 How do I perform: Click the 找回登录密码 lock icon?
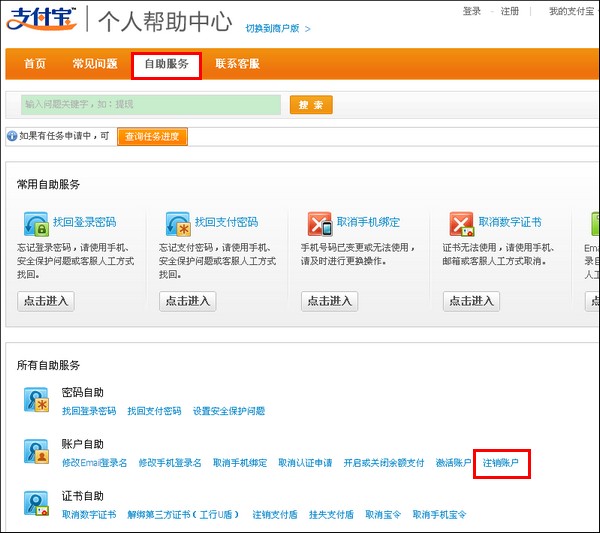(x=36, y=224)
